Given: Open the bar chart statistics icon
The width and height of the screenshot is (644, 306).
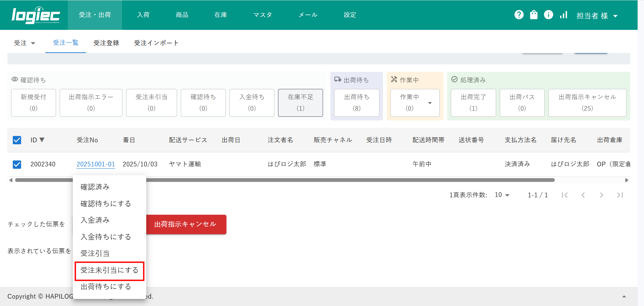Looking at the screenshot, I should (563, 15).
